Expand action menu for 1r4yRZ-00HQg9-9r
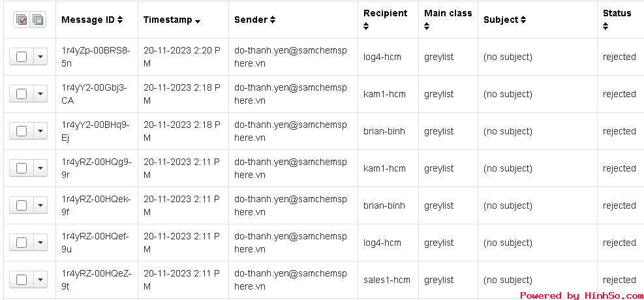644x300 pixels. pyautogui.click(x=40, y=168)
